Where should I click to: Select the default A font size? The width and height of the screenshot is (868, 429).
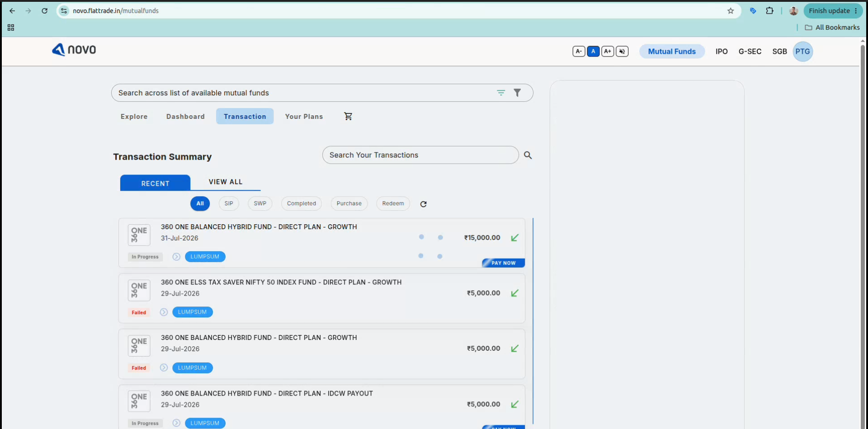click(593, 52)
